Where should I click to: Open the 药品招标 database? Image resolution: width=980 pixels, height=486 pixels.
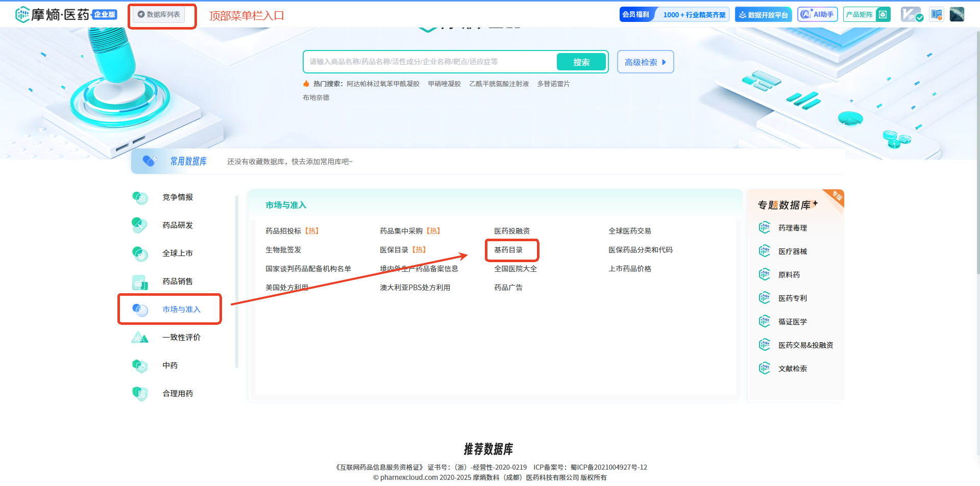tap(292, 231)
